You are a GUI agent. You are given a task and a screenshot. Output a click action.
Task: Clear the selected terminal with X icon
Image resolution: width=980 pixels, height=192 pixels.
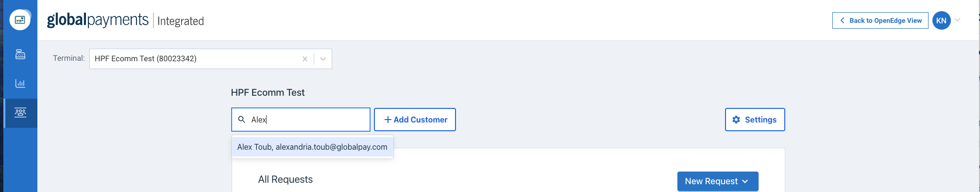coord(305,59)
